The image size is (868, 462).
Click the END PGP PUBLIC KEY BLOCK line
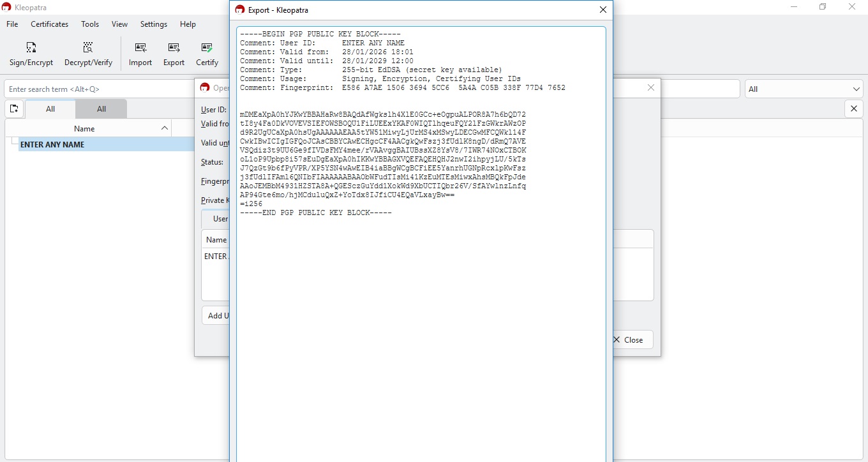click(x=316, y=212)
